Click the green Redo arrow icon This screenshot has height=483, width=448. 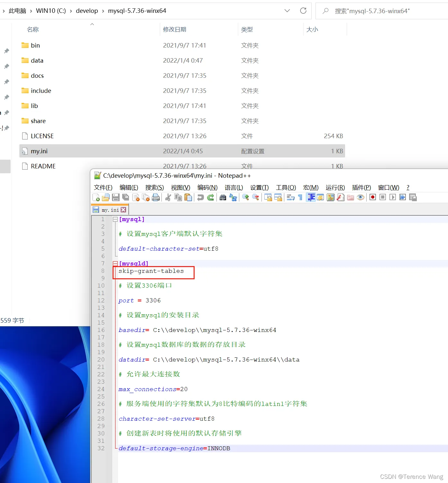pos(210,197)
